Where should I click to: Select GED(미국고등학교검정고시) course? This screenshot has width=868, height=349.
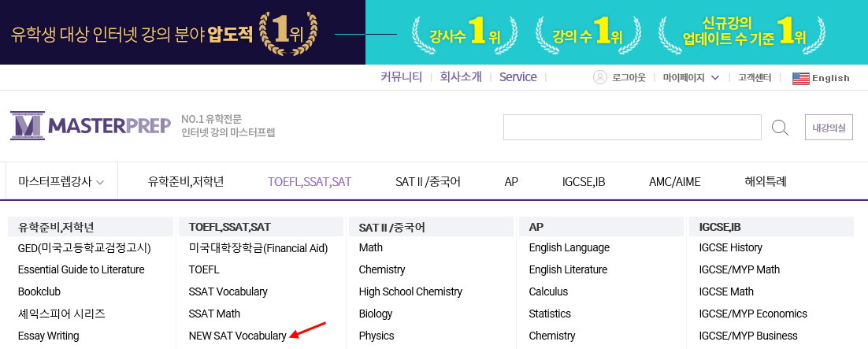click(84, 247)
